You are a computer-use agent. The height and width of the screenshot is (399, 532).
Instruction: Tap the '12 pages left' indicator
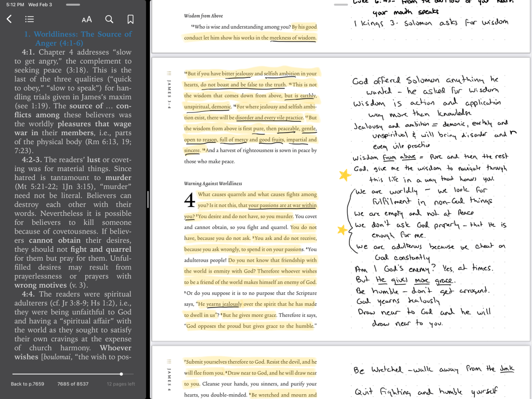(121, 384)
